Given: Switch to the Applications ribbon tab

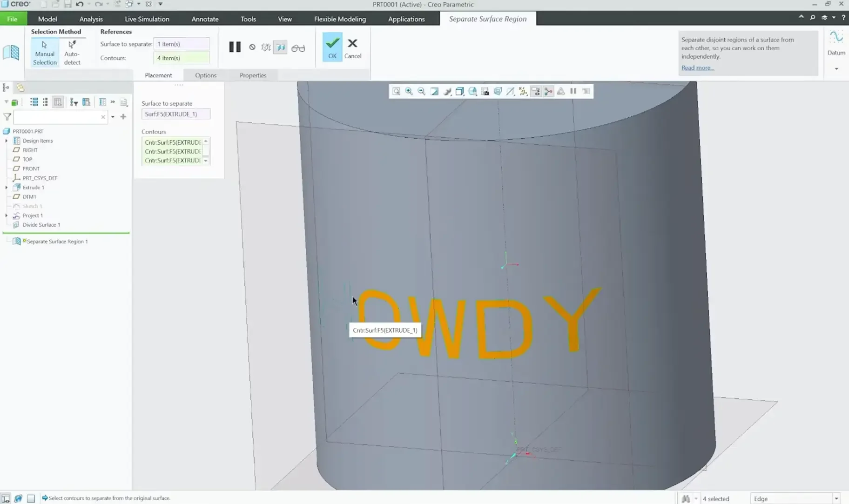Looking at the screenshot, I should tap(406, 19).
